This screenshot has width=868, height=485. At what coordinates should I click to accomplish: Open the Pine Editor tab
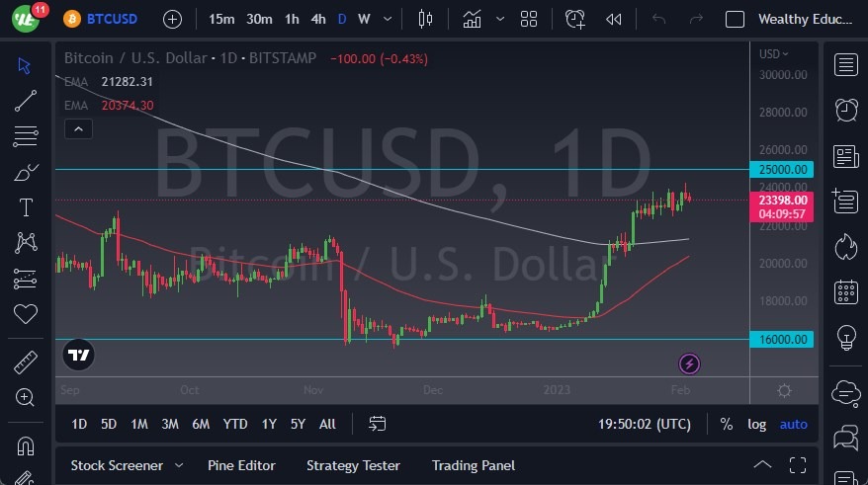pyautogui.click(x=241, y=465)
